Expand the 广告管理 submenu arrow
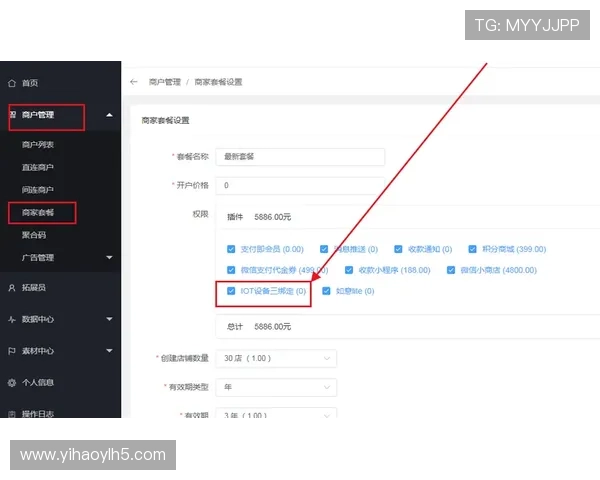 [109, 258]
